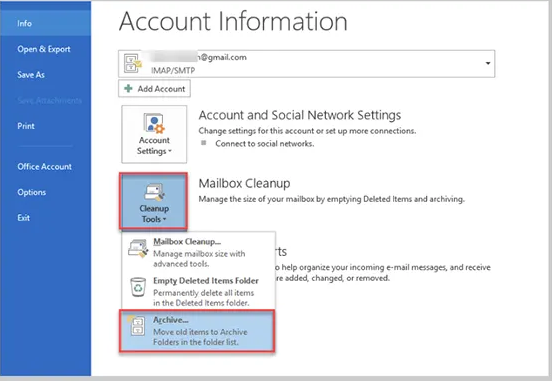Click Exit in the sidebar
The width and height of the screenshot is (552, 381).
(x=24, y=218)
